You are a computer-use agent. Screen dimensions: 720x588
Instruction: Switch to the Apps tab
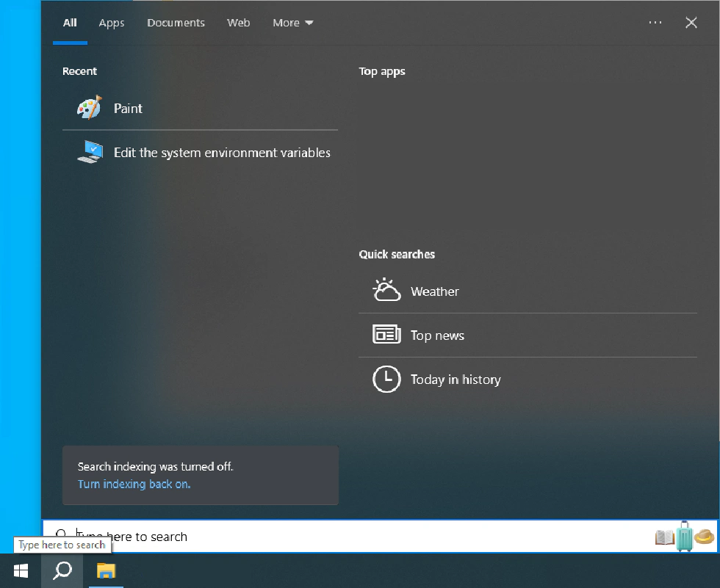pos(112,23)
